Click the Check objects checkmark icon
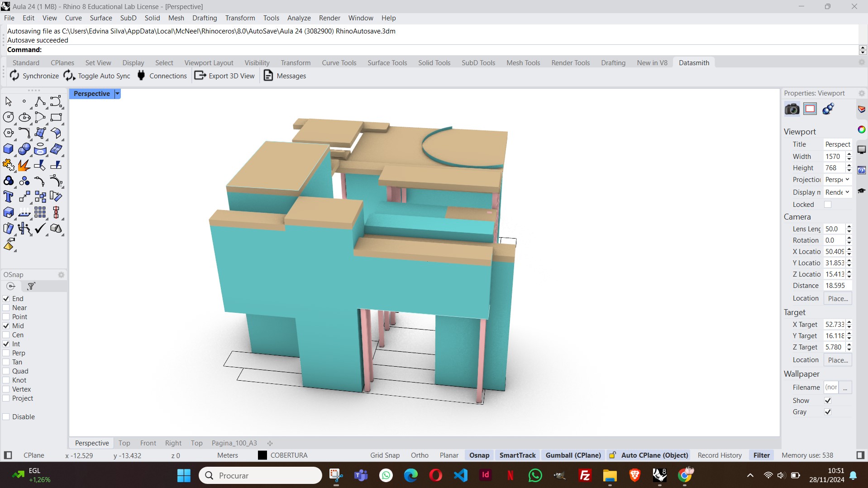Image resolution: width=868 pixels, height=488 pixels. pyautogui.click(x=40, y=229)
